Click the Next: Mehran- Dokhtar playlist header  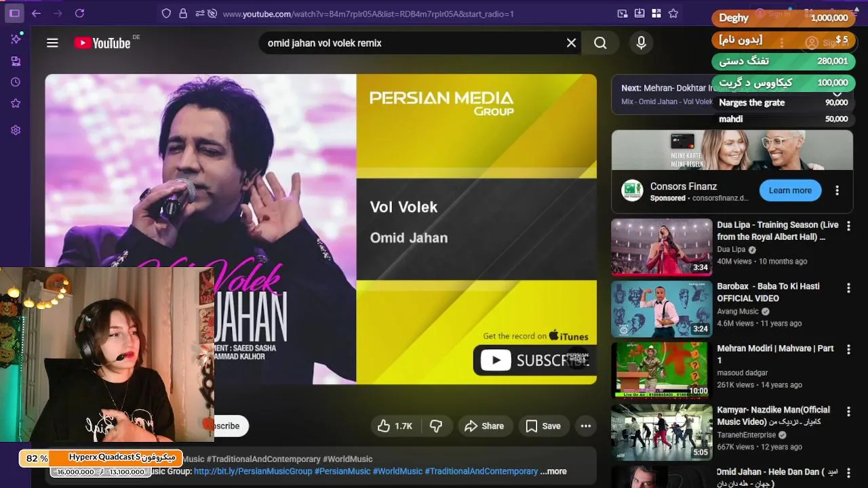pyautogui.click(x=668, y=88)
